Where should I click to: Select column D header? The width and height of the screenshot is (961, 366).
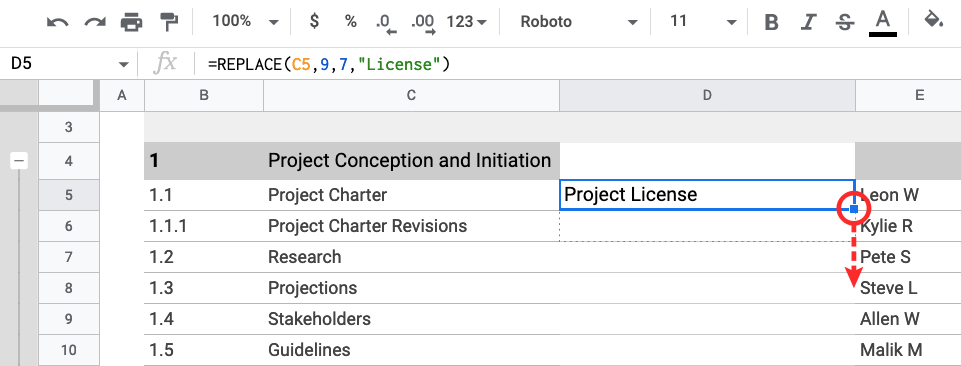(707, 95)
